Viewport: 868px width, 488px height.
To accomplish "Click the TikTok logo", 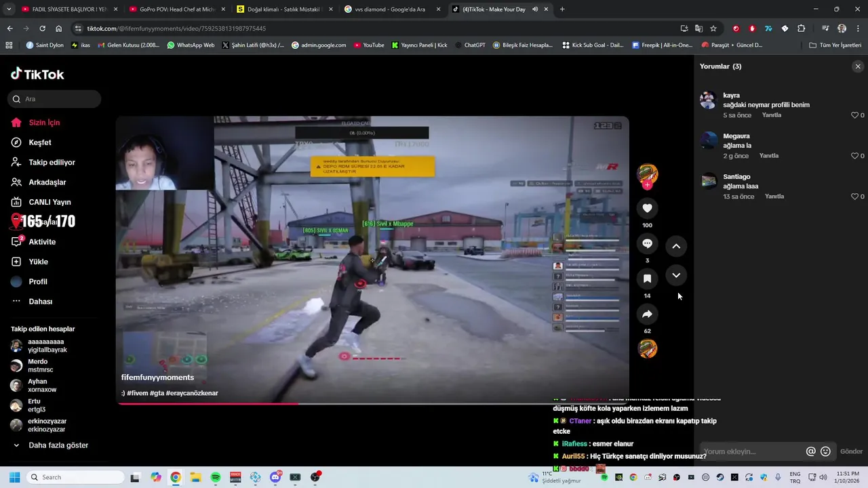I will [x=37, y=74].
